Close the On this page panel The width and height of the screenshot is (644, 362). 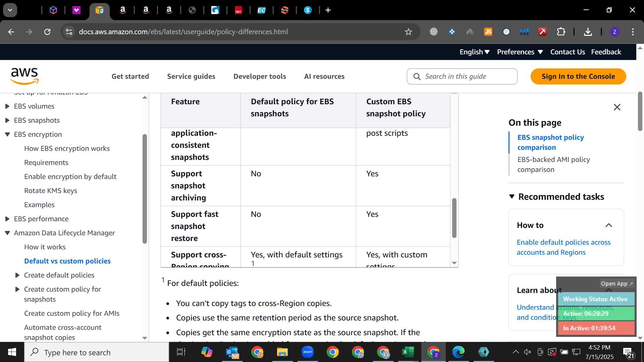(617, 107)
